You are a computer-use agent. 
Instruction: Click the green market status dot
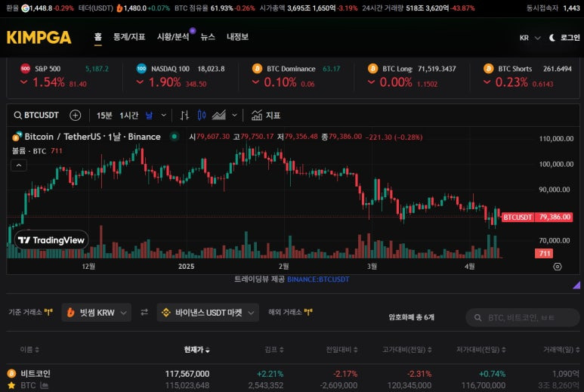[174, 137]
